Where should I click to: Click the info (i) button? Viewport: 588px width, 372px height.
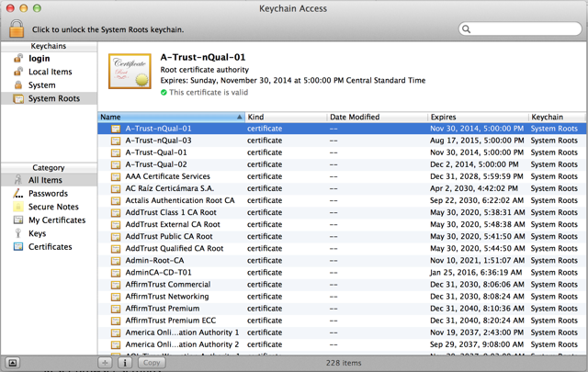[x=125, y=363]
